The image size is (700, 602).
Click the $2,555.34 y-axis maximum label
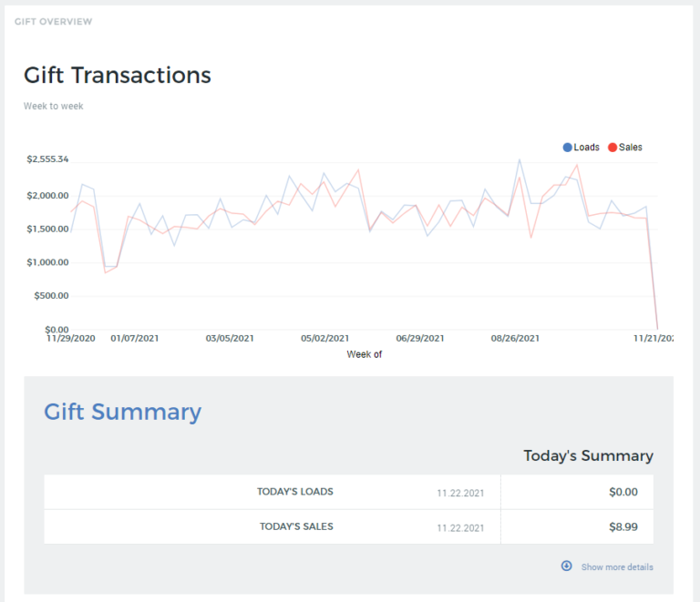pyautogui.click(x=47, y=159)
